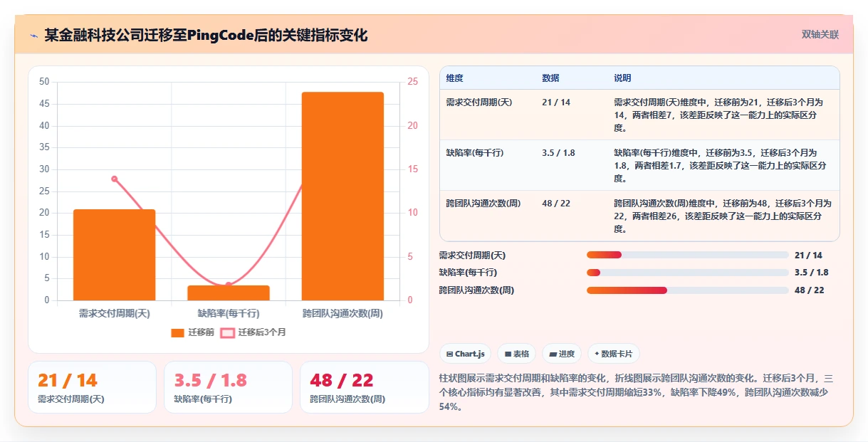Click the 需求交付周期(天) table row name

coord(479,102)
